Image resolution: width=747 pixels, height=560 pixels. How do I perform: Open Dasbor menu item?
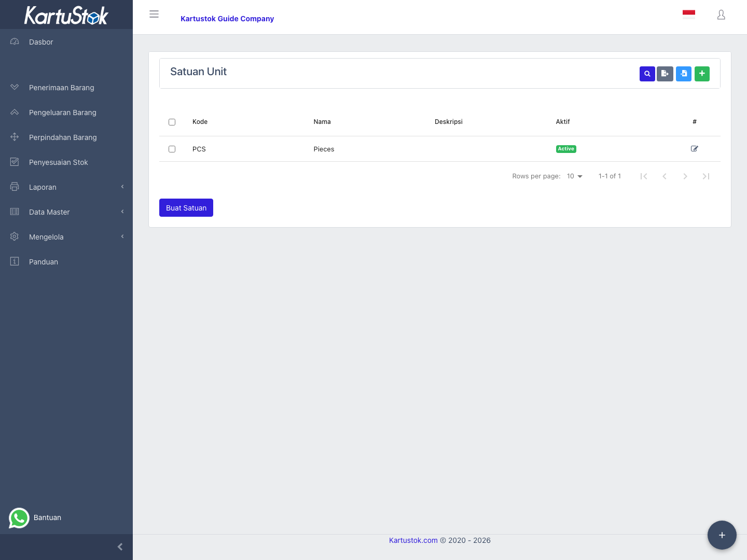click(x=66, y=42)
